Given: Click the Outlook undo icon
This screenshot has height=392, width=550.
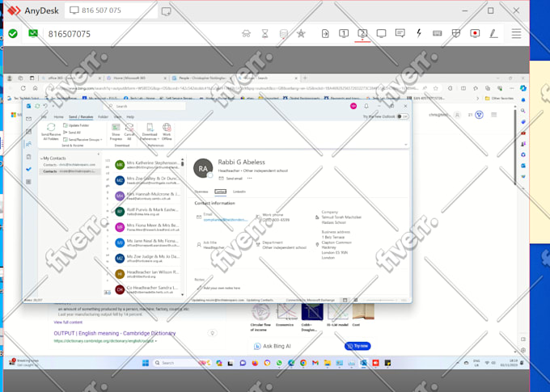Looking at the screenshot, I should click(45, 106).
